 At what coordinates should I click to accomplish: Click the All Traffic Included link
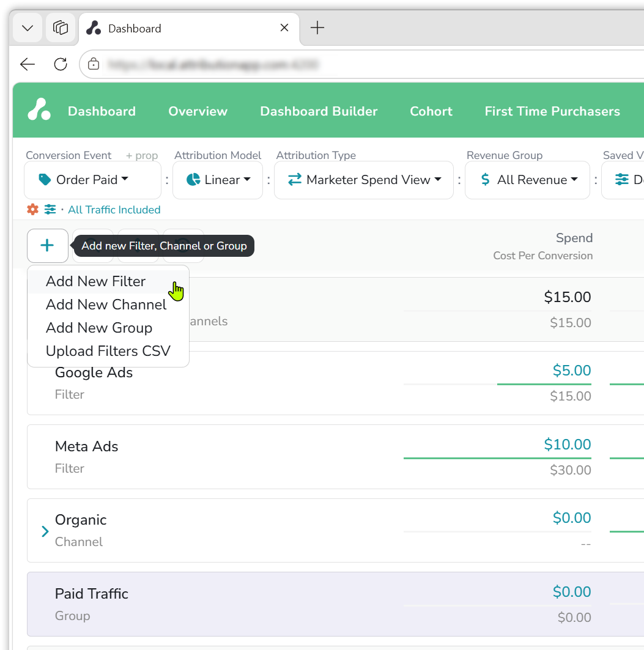pos(114,210)
